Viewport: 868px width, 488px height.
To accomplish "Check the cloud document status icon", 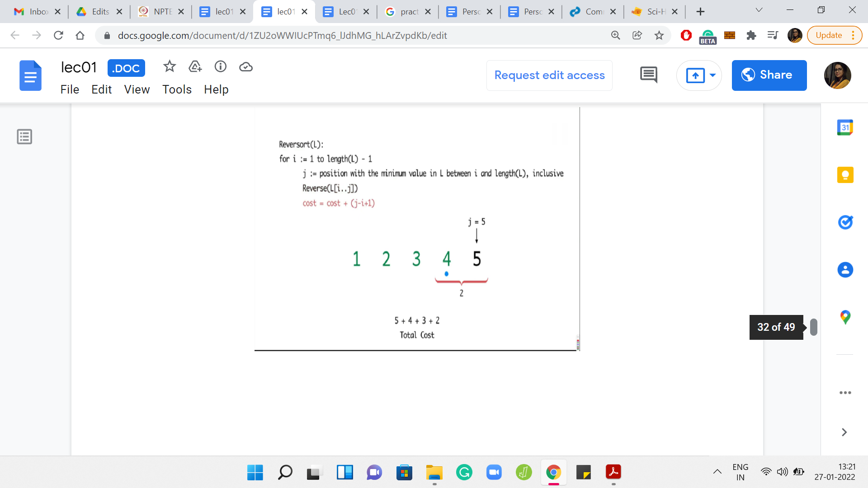I will [246, 67].
